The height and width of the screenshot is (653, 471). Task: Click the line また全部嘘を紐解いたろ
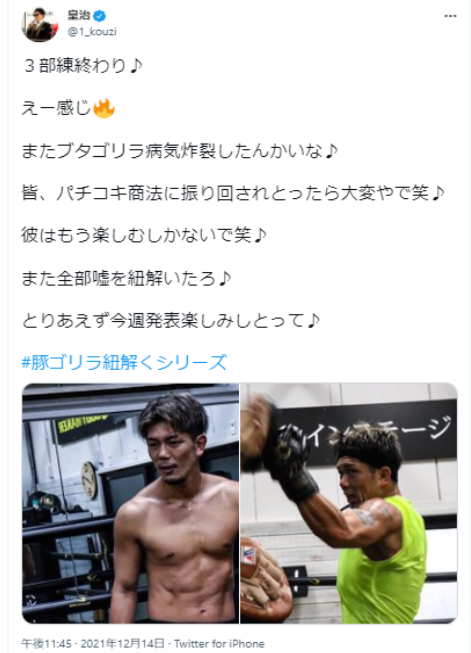pyautogui.click(x=126, y=278)
